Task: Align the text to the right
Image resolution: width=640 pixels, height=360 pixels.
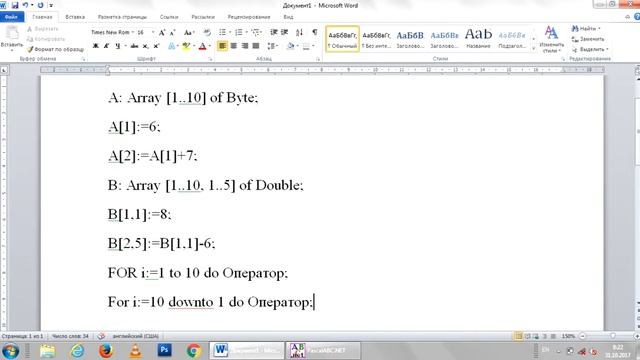Action: pos(244,46)
